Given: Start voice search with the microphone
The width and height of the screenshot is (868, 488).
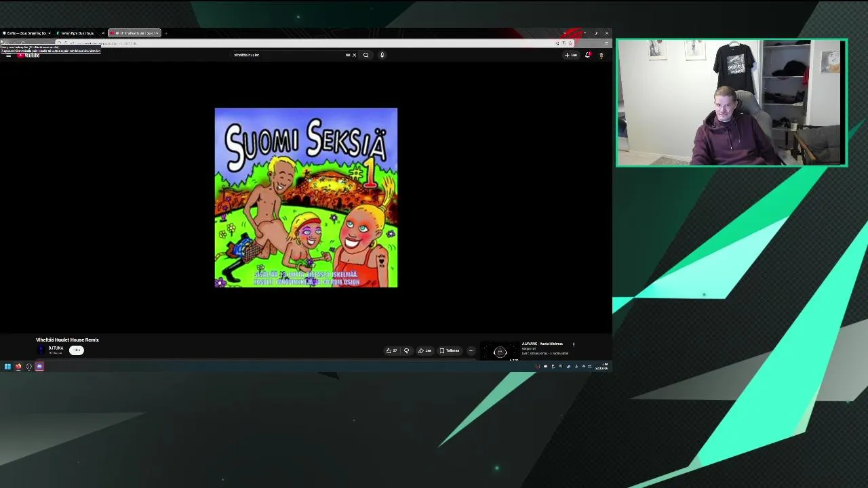Looking at the screenshot, I should click(382, 55).
